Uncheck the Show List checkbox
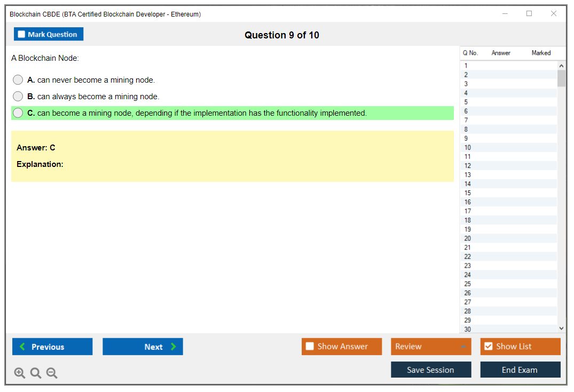 point(488,347)
